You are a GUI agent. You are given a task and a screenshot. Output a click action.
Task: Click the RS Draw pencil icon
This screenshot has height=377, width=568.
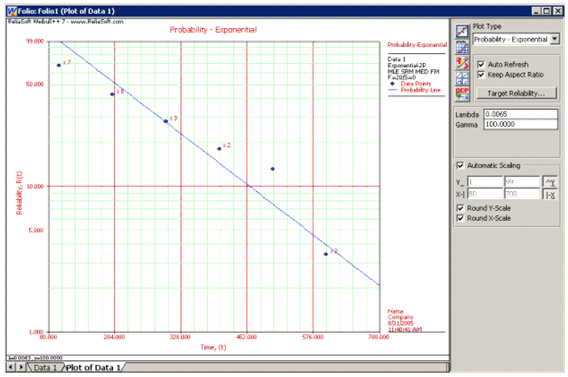(x=462, y=63)
